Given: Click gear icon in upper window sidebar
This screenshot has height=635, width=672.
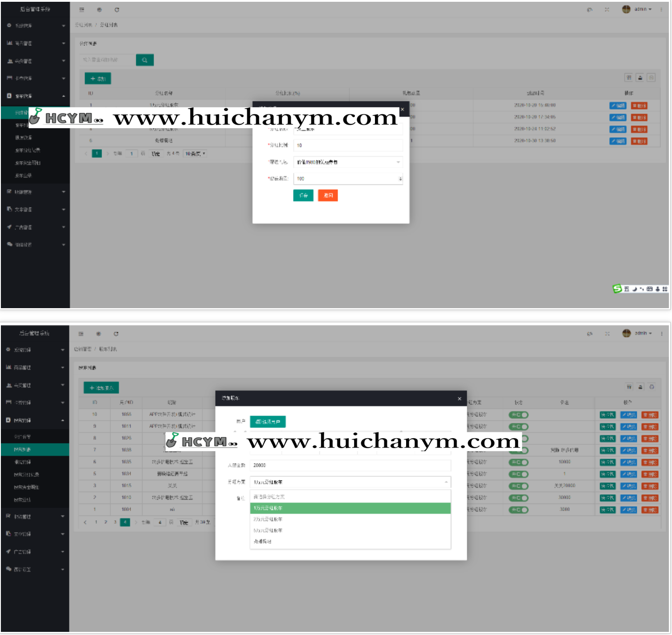Looking at the screenshot, I should (x=9, y=25).
